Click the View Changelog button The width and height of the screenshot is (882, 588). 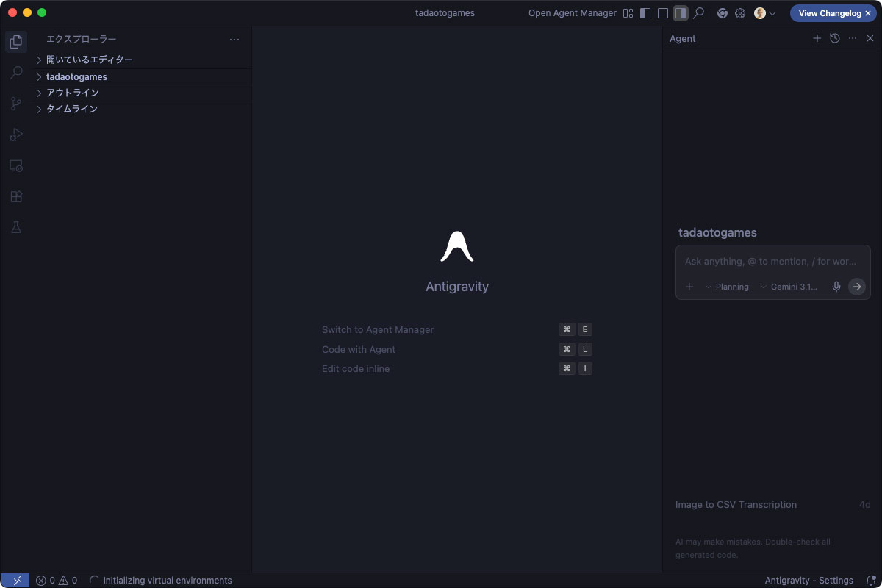point(829,13)
